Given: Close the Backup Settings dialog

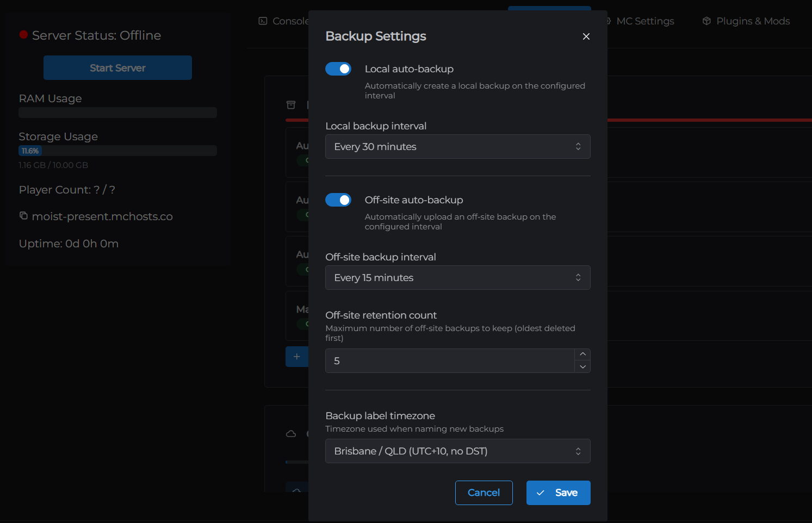Looking at the screenshot, I should tap(586, 36).
